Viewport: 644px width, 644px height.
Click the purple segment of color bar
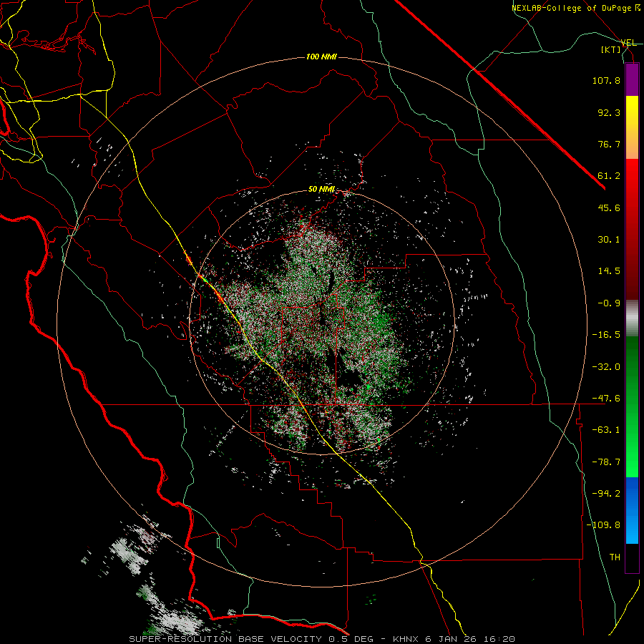click(x=632, y=79)
